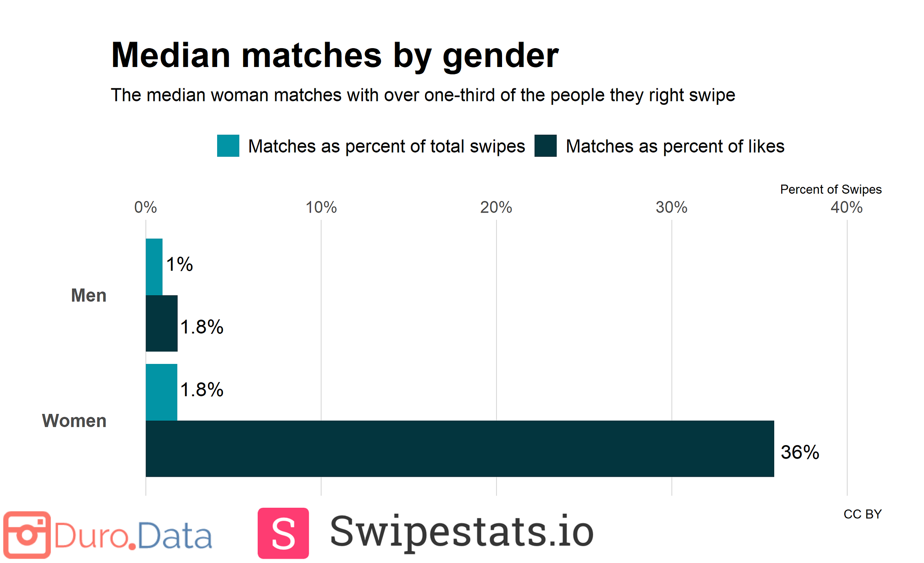Select the Men teal 1% bar
The image size is (924, 563).
(x=154, y=267)
